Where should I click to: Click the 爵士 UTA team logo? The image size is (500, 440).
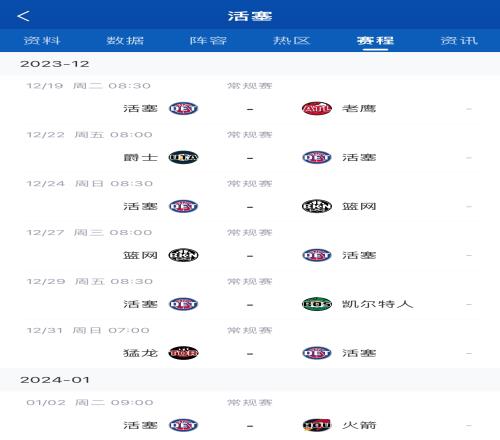183,157
